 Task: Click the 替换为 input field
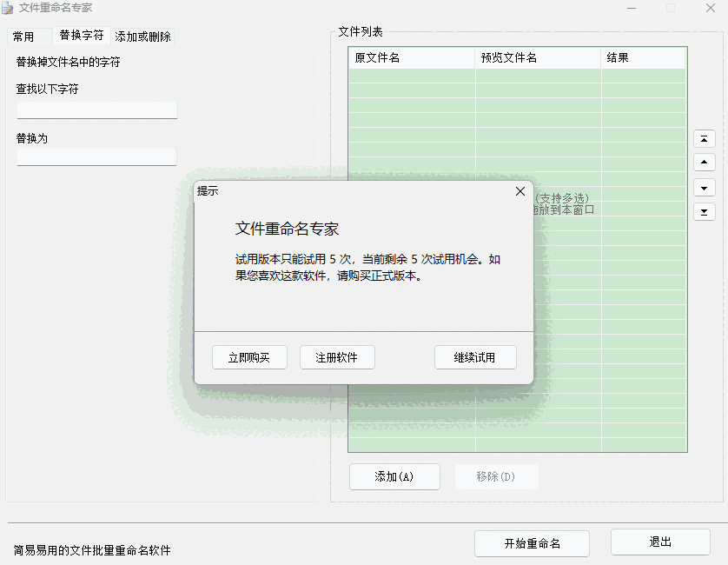click(x=96, y=156)
